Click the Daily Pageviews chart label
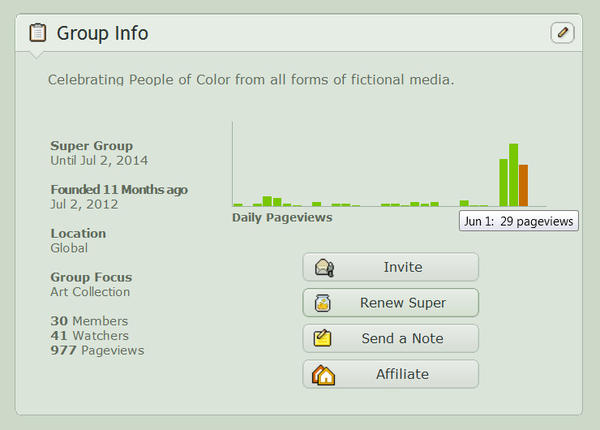Image resolution: width=600 pixels, height=430 pixels. coord(282,217)
